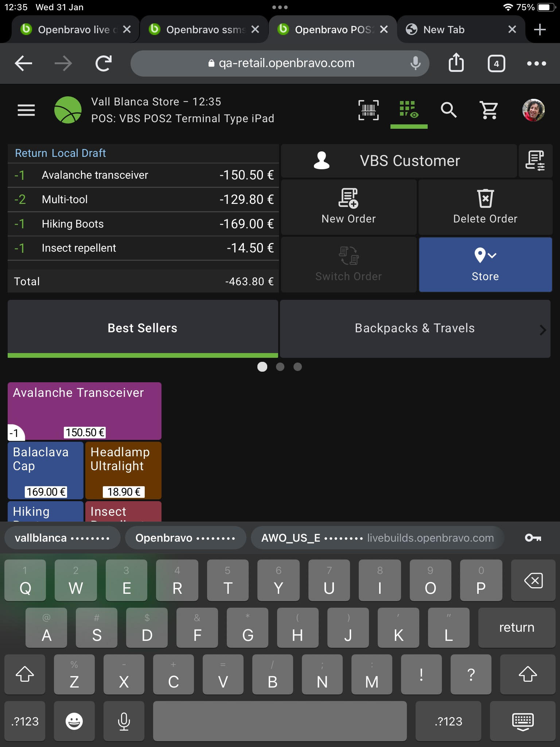Screen dimensions: 560x747
Task: Click the Return Local Draft label
Action: click(x=60, y=153)
